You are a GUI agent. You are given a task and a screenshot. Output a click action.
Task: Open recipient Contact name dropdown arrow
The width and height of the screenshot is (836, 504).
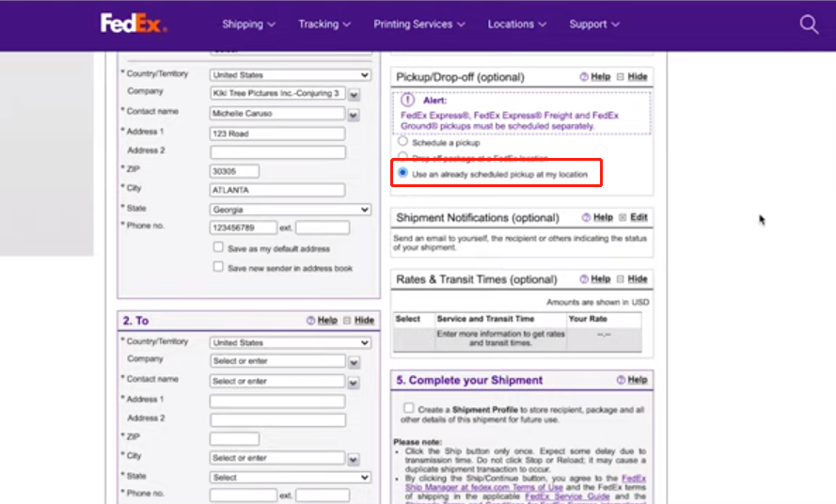click(x=354, y=383)
